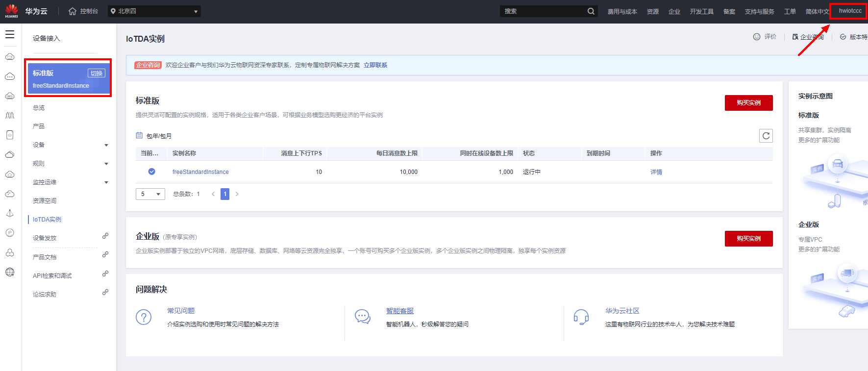Open API检索和调试 in the sidebar
Viewport: 868px width, 371px height.
pos(52,276)
